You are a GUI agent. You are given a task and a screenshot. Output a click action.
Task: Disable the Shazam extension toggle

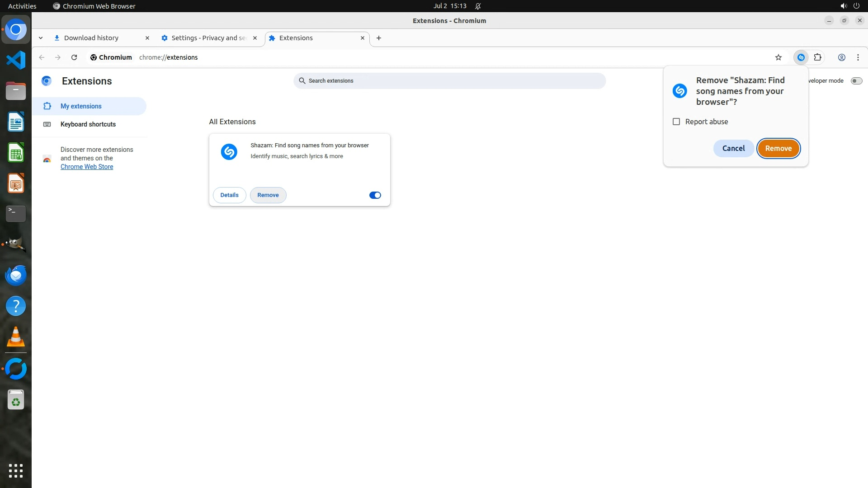[375, 195]
